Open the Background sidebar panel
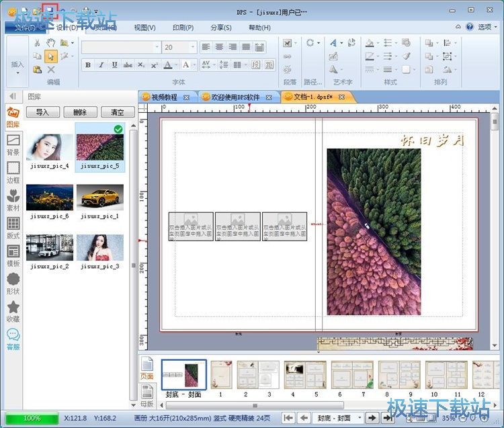This screenshot has height=428, width=504. click(13, 145)
